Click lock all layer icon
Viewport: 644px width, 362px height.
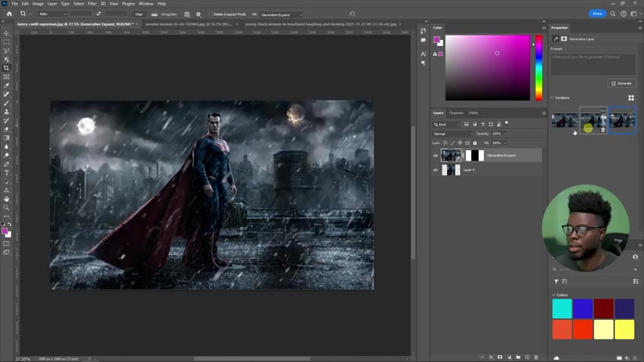coord(475,143)
